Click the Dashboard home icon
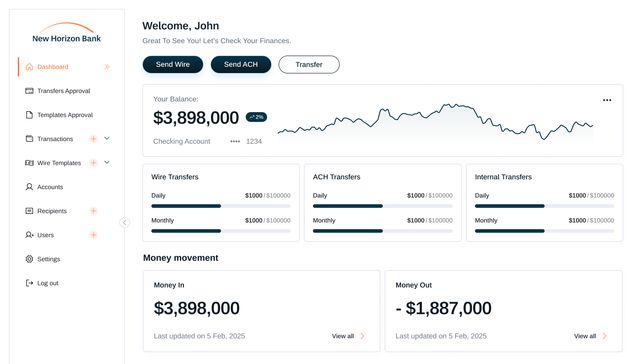This screenshot has height=364, width=641. (x=28, y=66)
